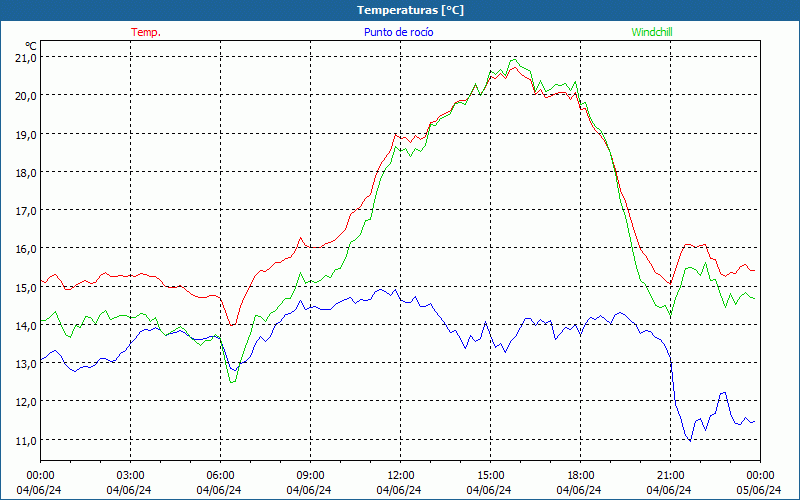Click the 21,0 y-axis label

26,58
